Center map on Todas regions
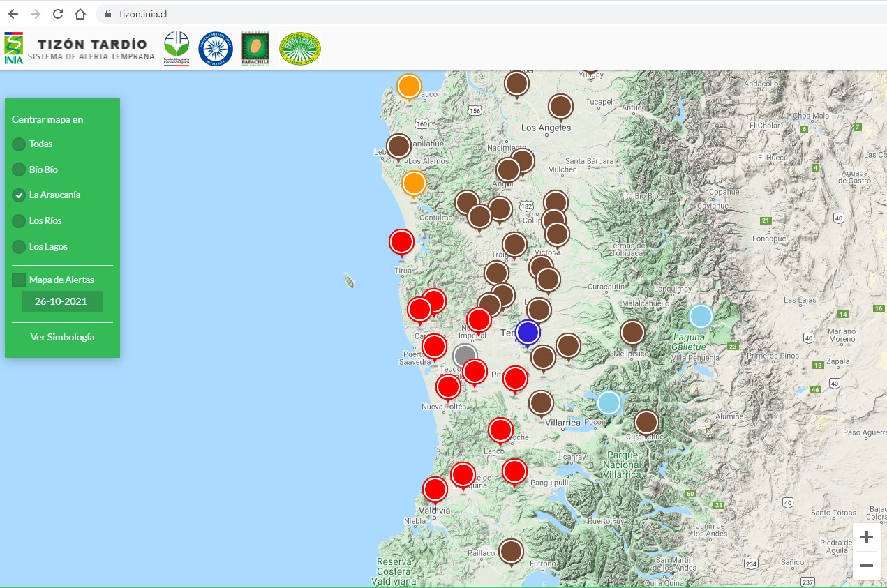 pos(19,144)
